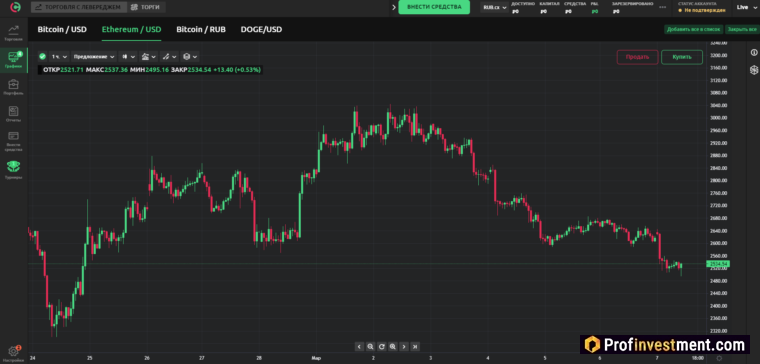This screenshot has height=364, width=760.
Task: Open the Предложение price type dropdown
Action: coord(94,56)
